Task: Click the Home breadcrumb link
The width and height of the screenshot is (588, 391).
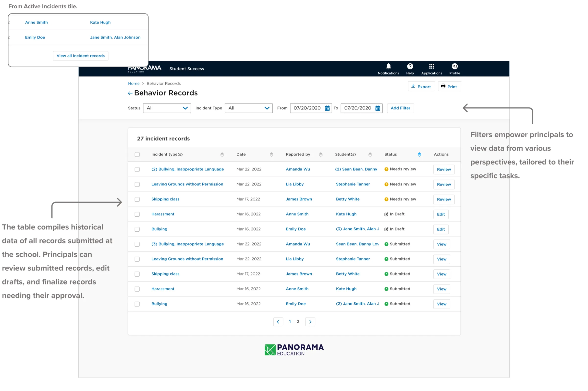Action: tap(134, 83)
